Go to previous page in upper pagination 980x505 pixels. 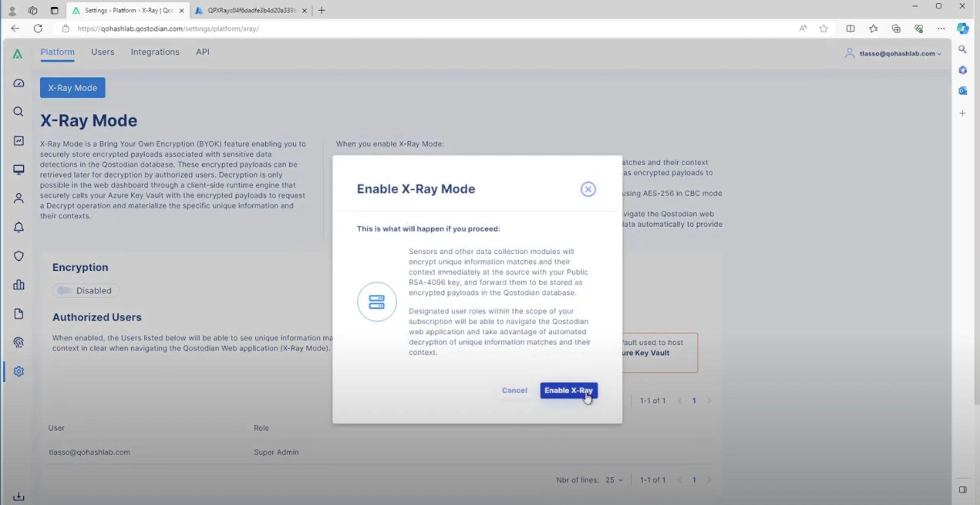(x=680, y=400)
